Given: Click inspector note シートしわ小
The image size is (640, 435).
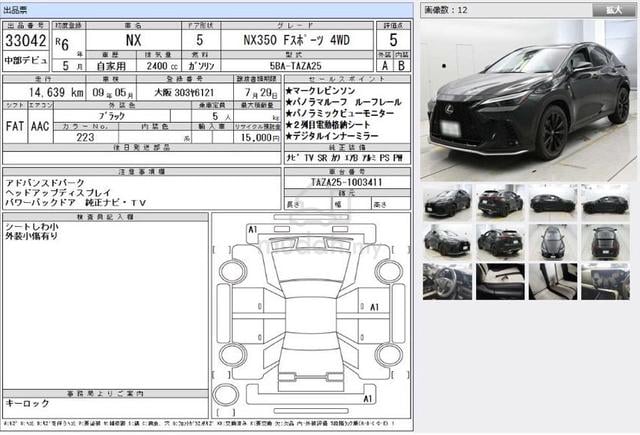Looking at the screenshot, I should click(x=32, y=226).
